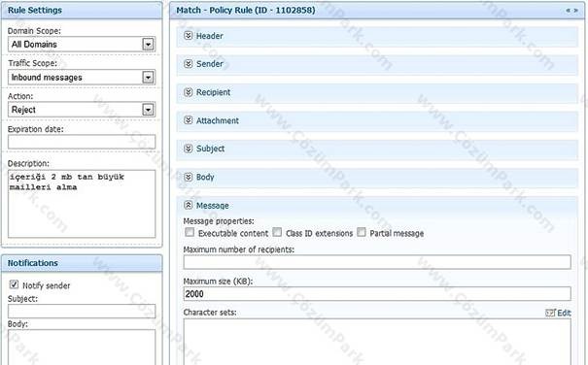This screenshot has width=588, height=365.
Task: Click the Sender section title
Action: [209, 64]
